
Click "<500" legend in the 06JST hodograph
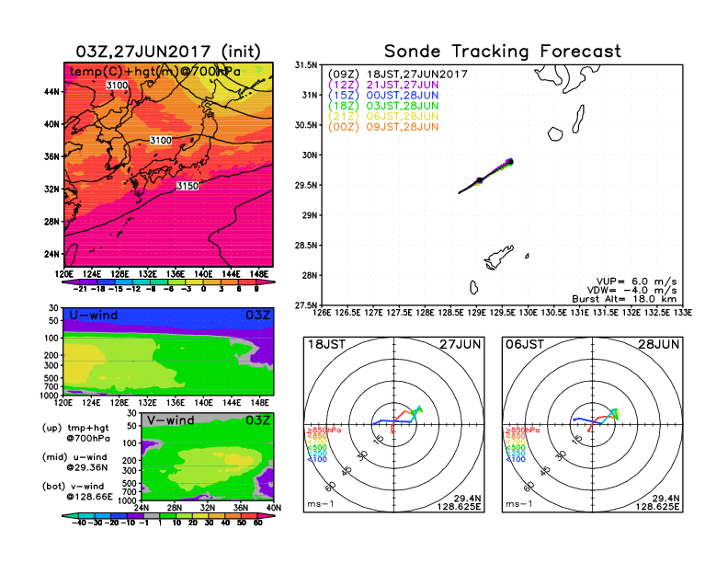pos(516,447)
